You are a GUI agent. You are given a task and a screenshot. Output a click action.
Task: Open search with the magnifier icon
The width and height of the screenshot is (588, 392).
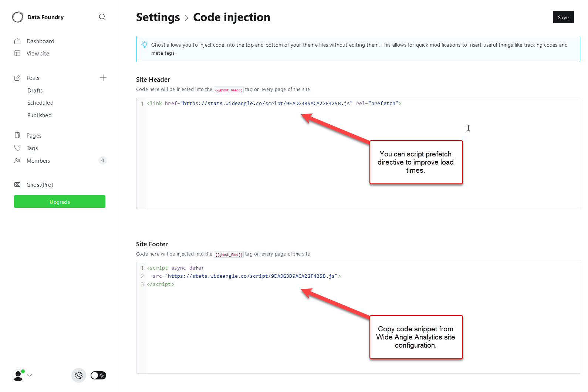102,17
